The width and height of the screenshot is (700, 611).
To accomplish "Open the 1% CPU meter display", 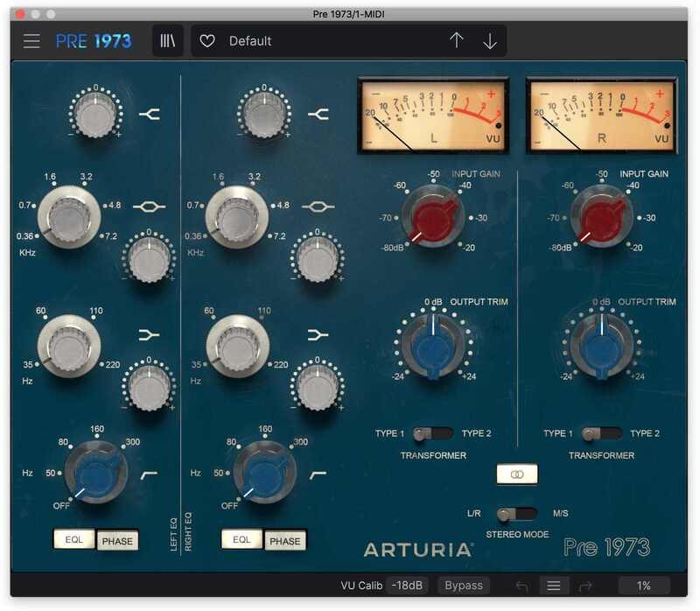I will tap(643, 586).
